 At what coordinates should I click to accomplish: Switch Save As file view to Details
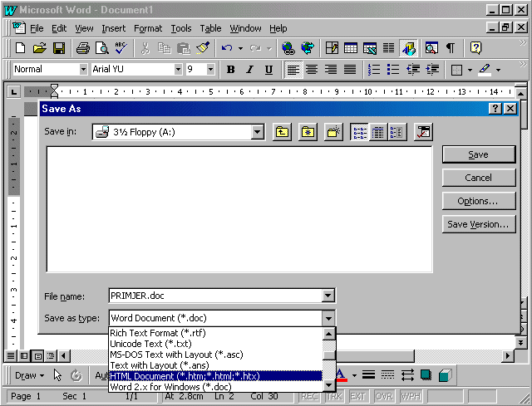pyautogui.click(x=377, y=132)
